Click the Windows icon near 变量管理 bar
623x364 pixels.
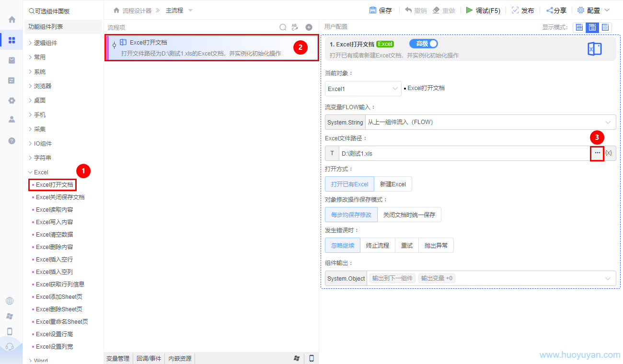(297, 358)
